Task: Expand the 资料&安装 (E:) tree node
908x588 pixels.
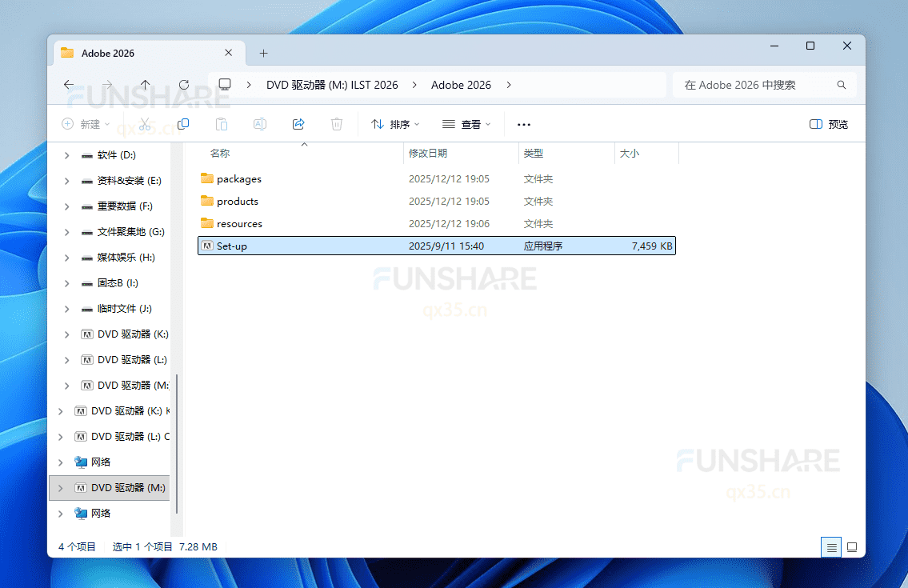Action: 66,181
